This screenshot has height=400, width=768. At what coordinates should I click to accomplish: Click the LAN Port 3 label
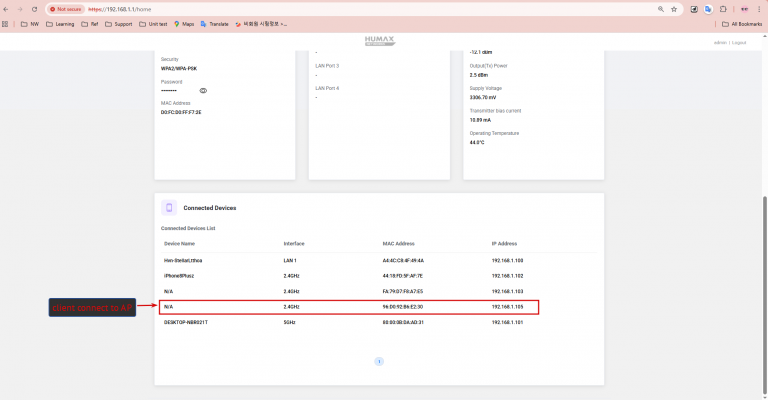(x=327, y=66)
